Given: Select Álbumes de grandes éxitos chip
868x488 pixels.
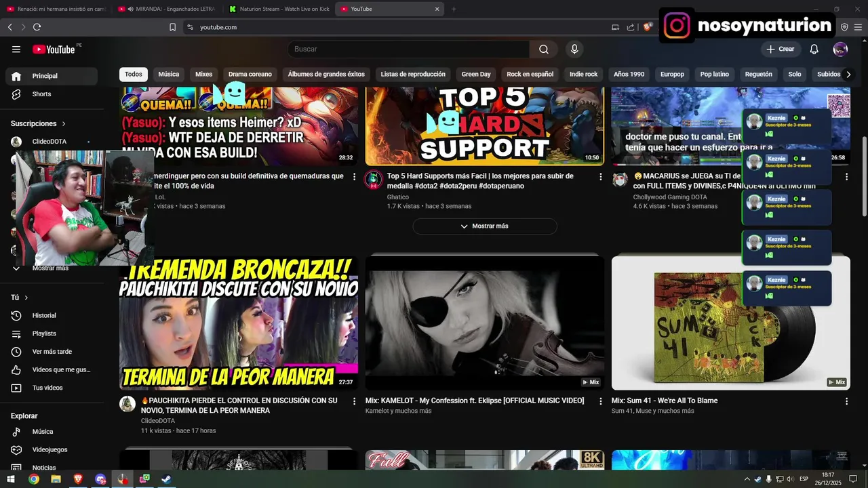Looking at the screenshot, I should pos(326,75).
